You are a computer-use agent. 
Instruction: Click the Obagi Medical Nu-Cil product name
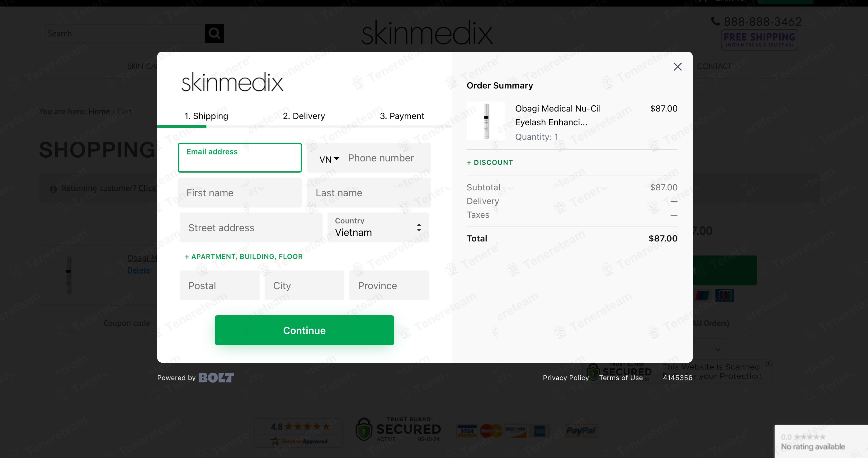click(558, 115)
